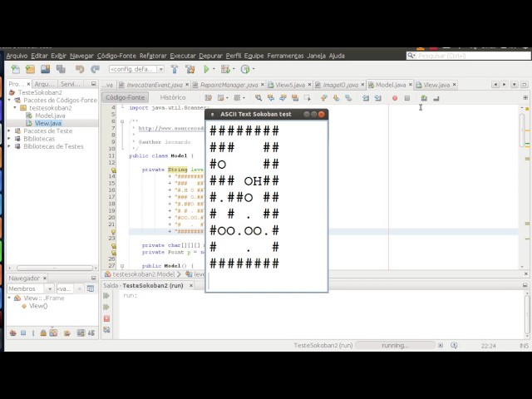Select the Código-Fonte view button
This screenshot has height=399, width=532.
pos(126,97)
